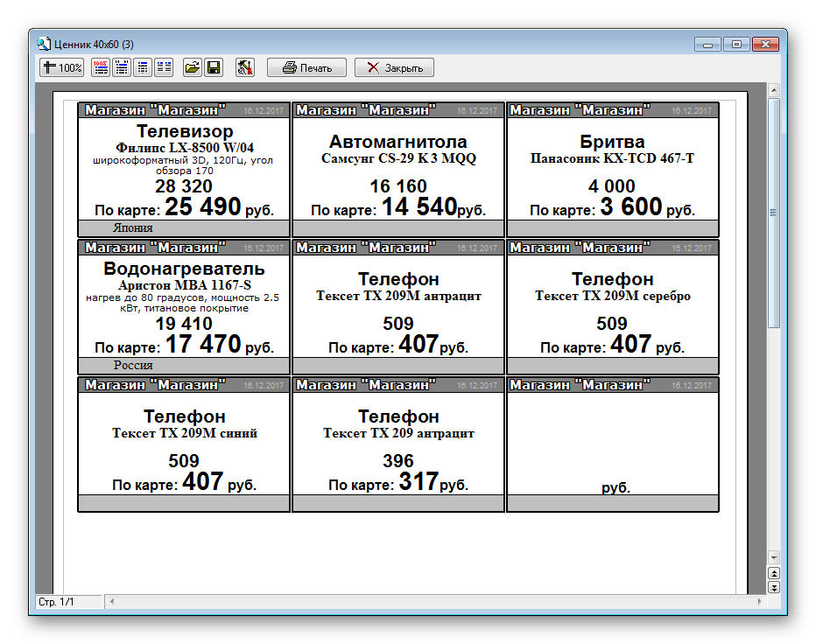816x644 pixels.
Task: Click the window's application icon
Action: coord(45,45)
